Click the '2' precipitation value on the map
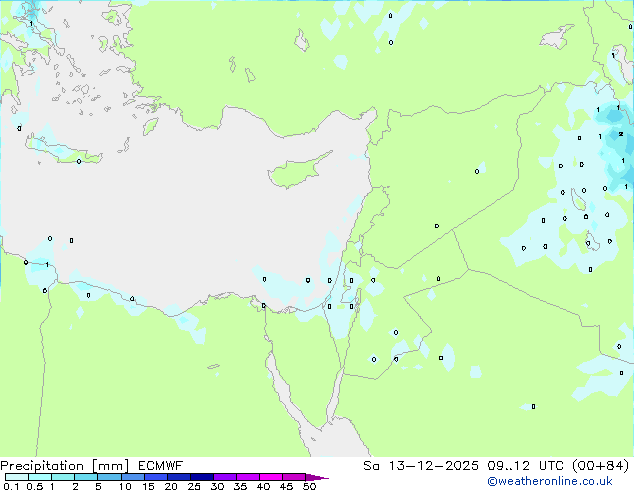 tap(621, 134)
